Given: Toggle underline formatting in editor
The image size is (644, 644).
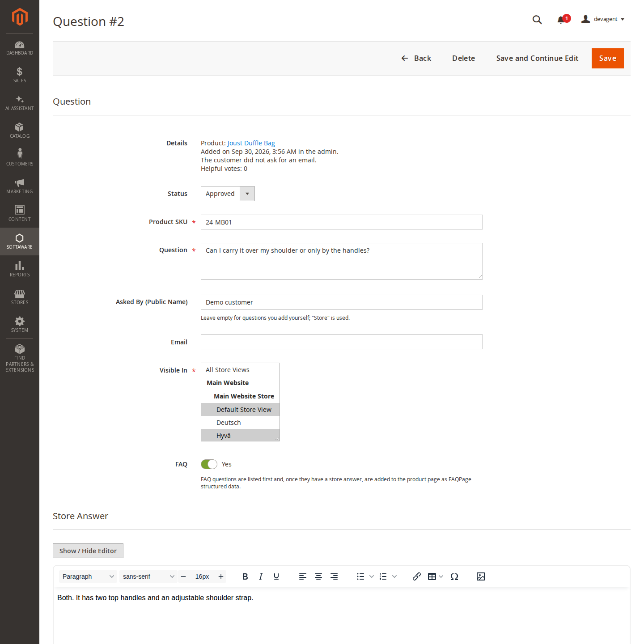Looking at the screenshot, I should point(276,576).
